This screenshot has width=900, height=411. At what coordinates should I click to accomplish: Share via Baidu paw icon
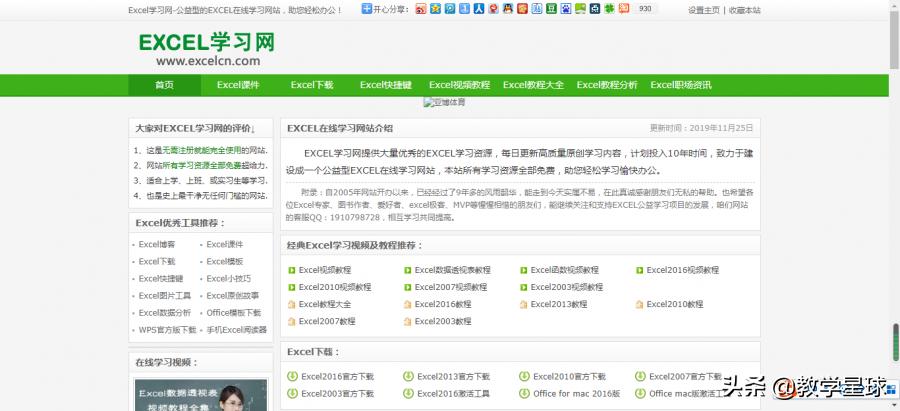pos(566,9)
